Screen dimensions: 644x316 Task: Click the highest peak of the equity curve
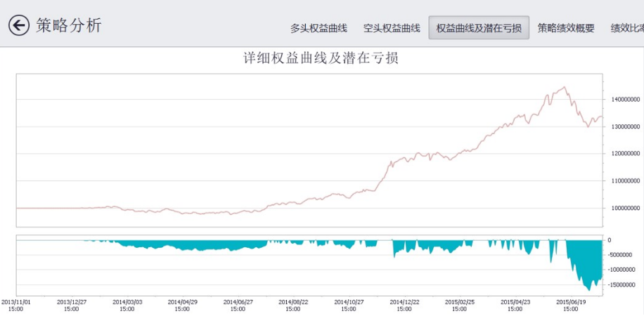pyautogui.click(x=564, y=88)
